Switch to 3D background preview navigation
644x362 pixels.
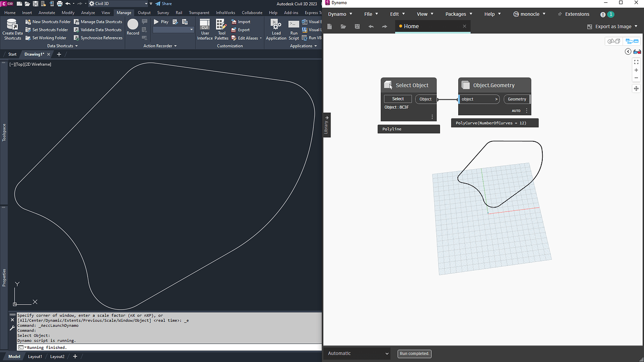[x=613, y=42]
